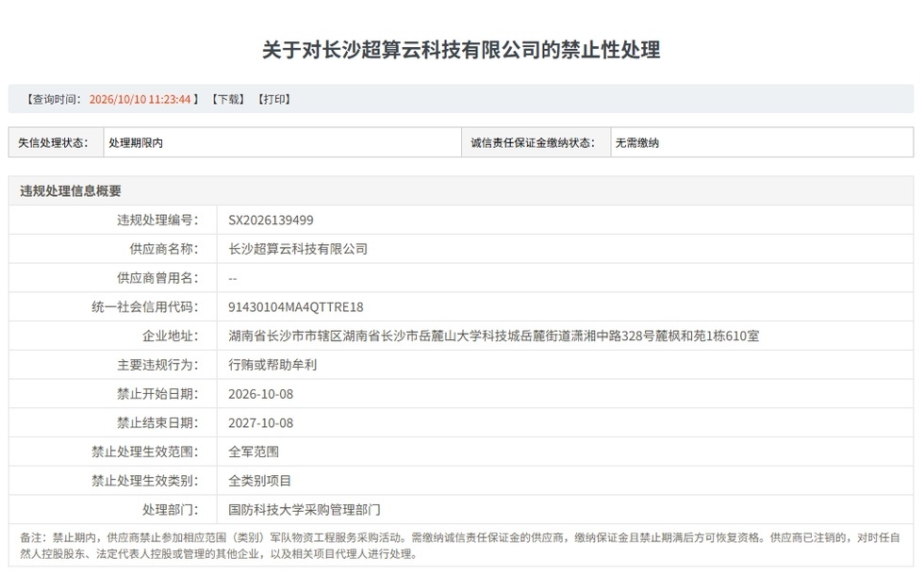The height and width of the screenshot is (575, 924).
Task: Select the end date 2027-10-08
Action: click(x=260, y=423)
